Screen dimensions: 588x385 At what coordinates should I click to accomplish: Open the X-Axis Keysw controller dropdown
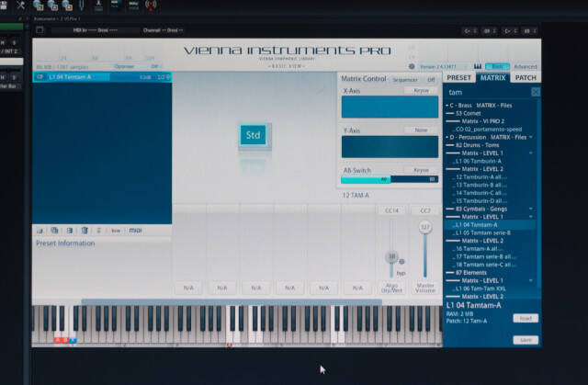click(x=421, y=91)
